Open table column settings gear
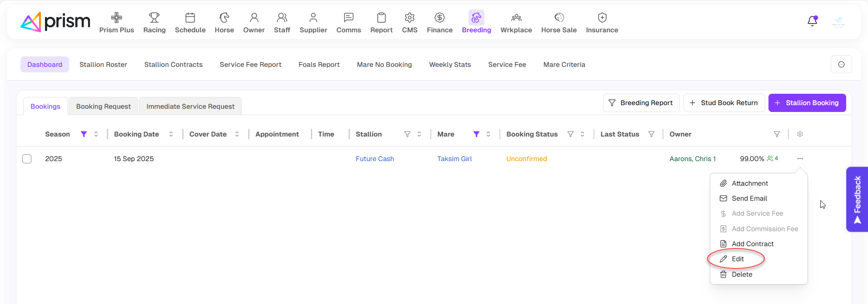Image resolution: width=868 pixels, height=304 pixels. tap(800, 134)
